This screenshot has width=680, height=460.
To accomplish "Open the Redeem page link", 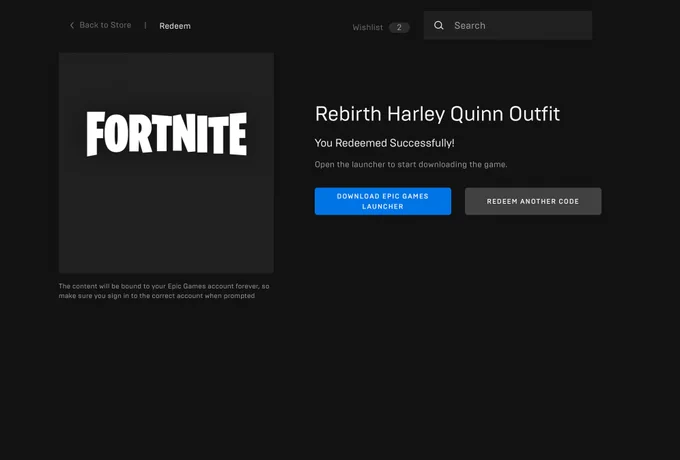I will pyautogui.click(x=175, y=26).
